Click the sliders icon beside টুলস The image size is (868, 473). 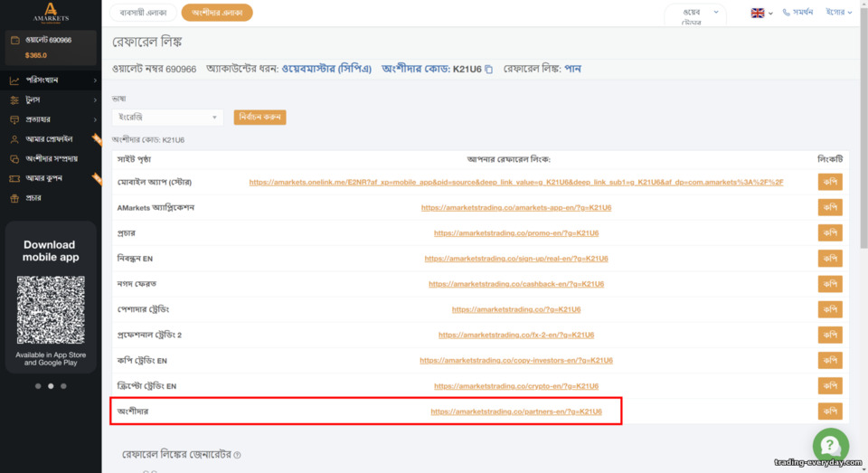pyautogui.click(x=14, y=100)
